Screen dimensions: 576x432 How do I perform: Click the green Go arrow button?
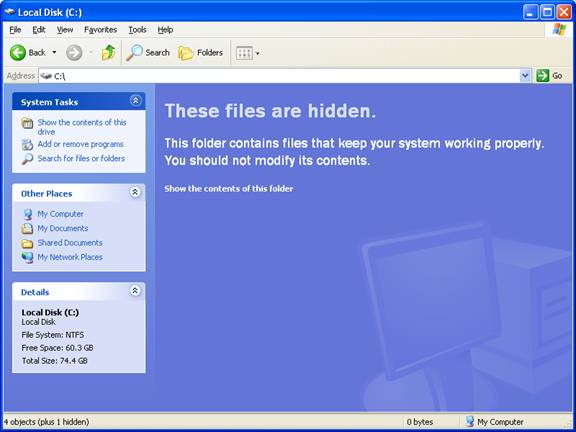coord(542,76)
